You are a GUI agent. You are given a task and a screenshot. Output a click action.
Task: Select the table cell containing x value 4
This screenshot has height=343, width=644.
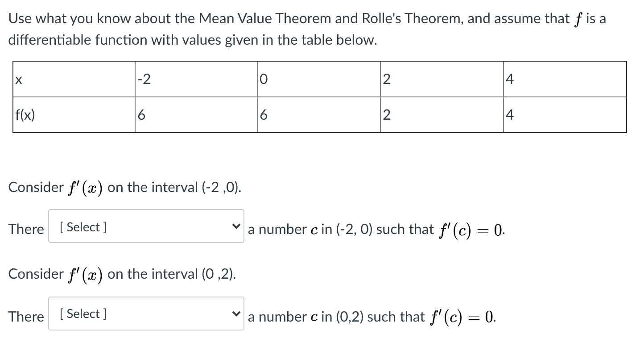(x=564, y=78)
